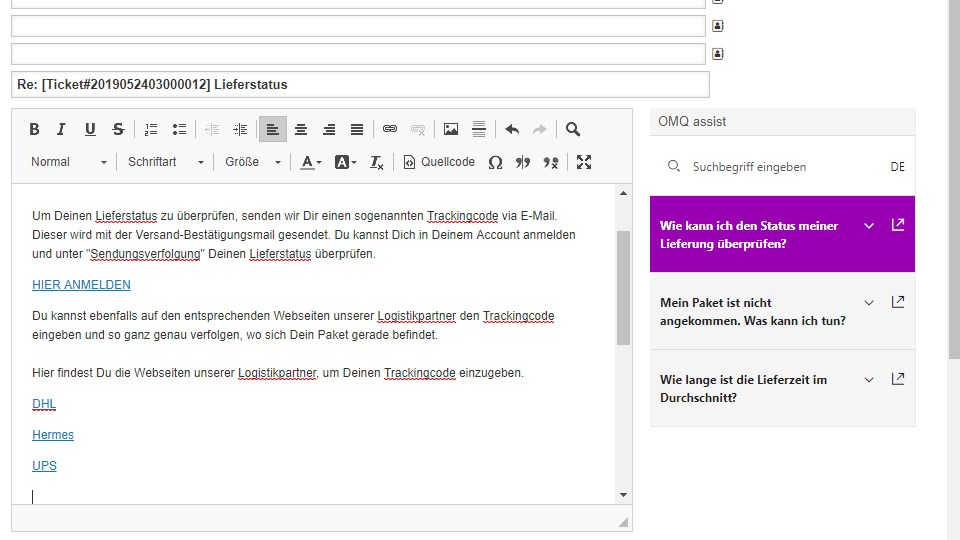This screenshot has width=960, height=540.
Task: Justify the text
Action: click(357, 129)
